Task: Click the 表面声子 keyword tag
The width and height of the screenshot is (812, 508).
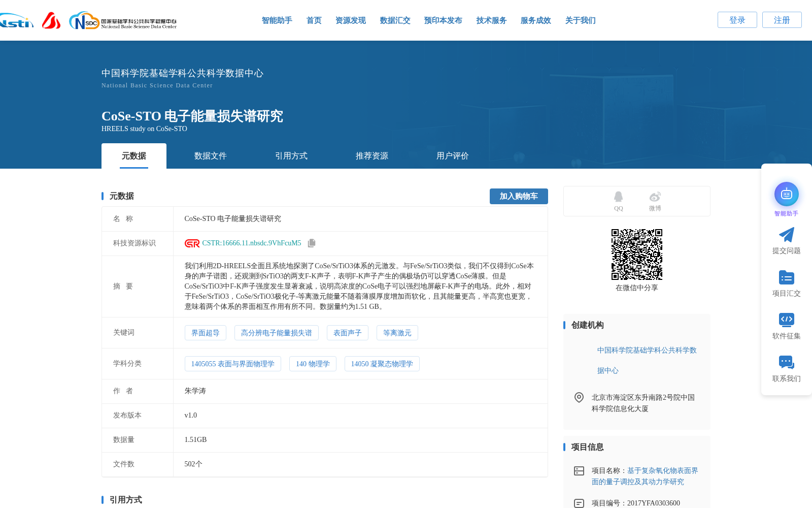Action: click(x=348, y=333)
